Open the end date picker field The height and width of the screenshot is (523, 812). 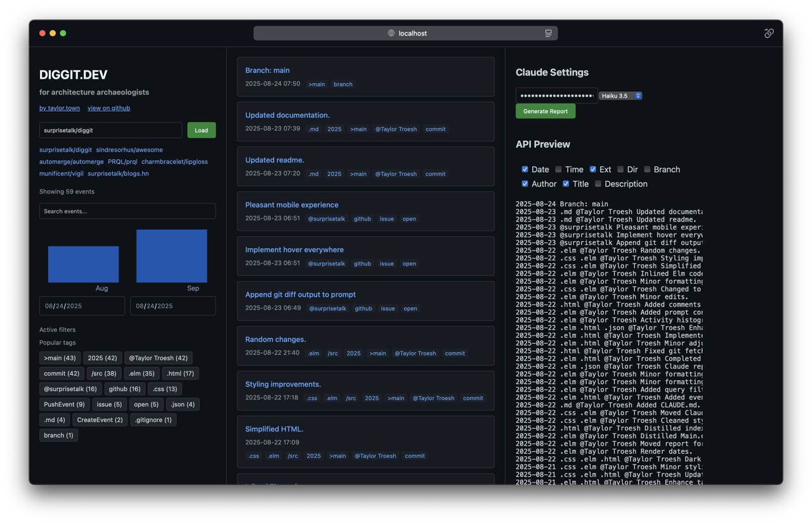173,306
